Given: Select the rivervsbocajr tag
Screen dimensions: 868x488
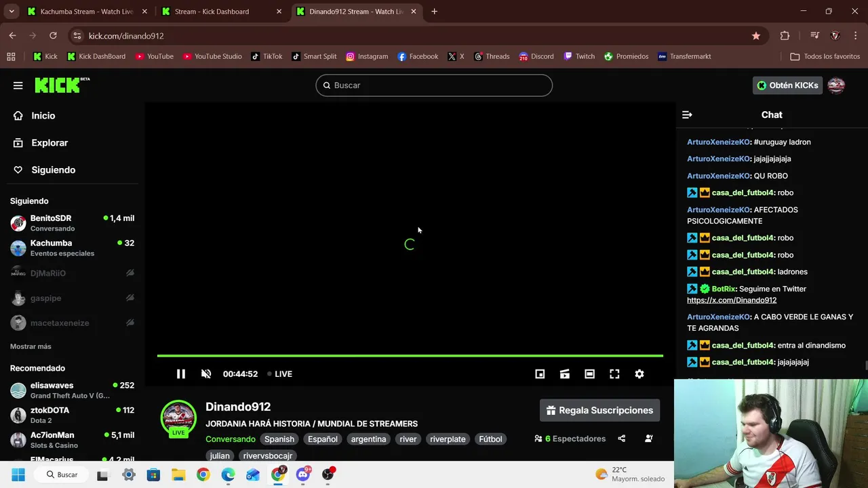Looking at the screenshot, I should [268, 455].
